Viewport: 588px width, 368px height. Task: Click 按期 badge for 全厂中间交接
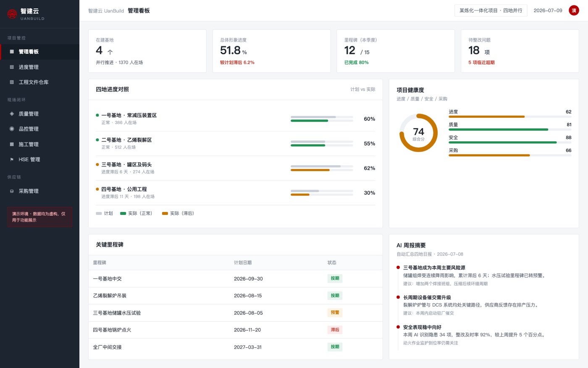tap(335, 347)
